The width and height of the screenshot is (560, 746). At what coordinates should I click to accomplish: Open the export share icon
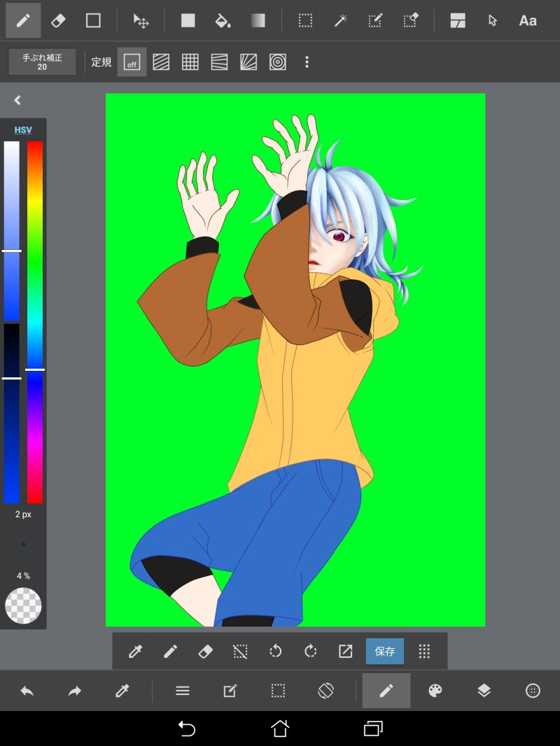[x=345, y=652]
